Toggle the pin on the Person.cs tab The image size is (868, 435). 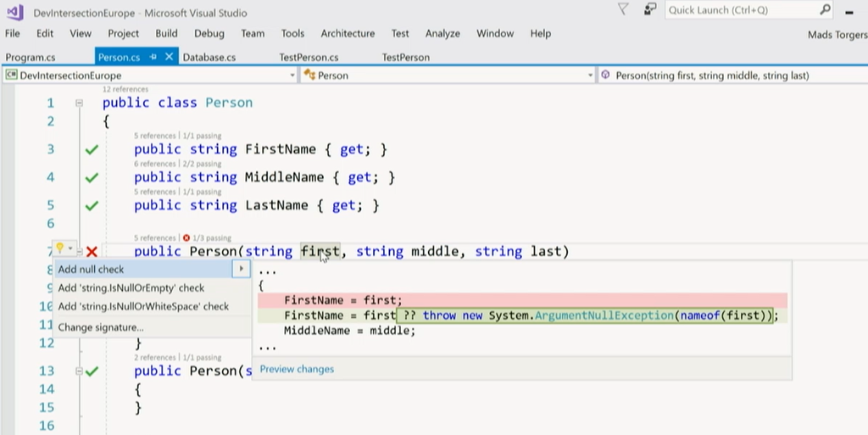(153, 57)
